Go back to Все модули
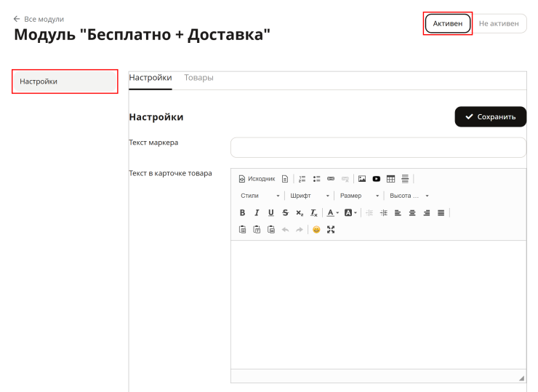The height and width of the screenshot is (392, 538). [x=39, y=19]
